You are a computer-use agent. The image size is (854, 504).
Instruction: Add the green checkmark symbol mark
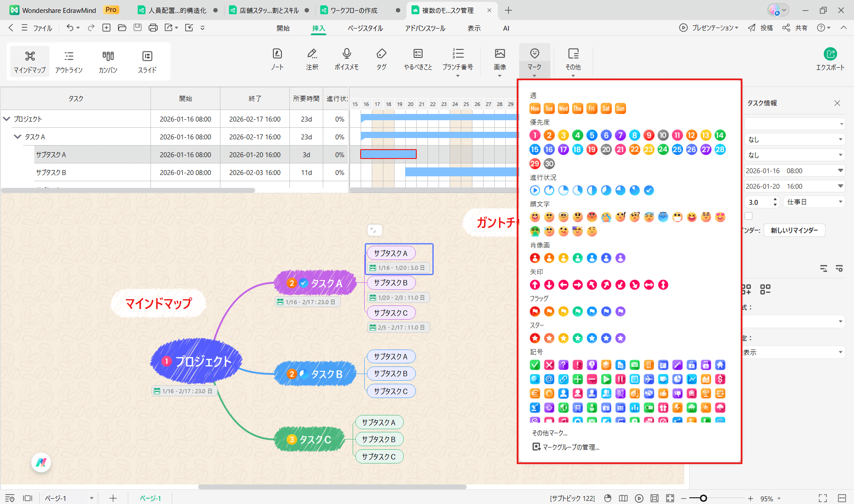535,365
